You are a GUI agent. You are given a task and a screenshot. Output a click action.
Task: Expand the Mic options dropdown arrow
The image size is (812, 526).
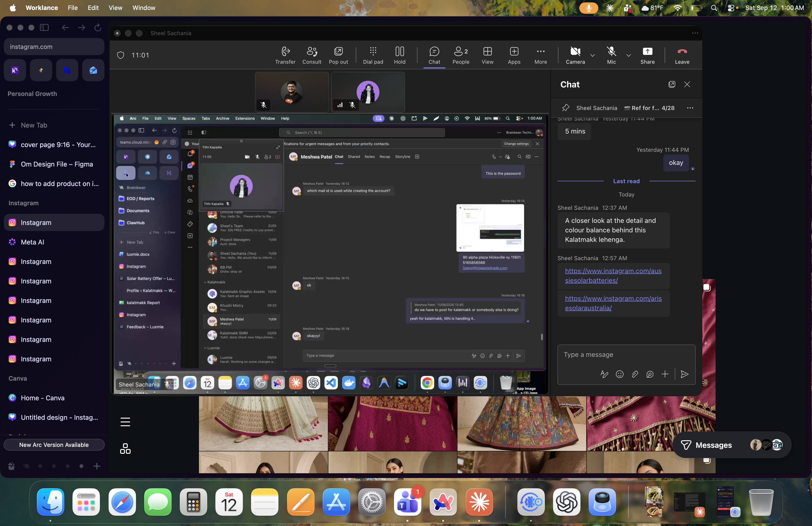[628, 55]
